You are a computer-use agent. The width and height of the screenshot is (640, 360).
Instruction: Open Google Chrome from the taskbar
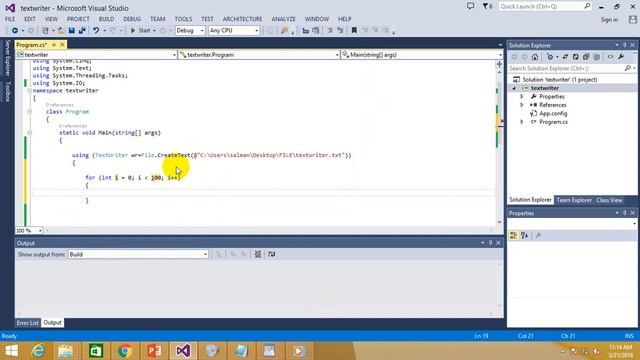click(x=125, y=351)
